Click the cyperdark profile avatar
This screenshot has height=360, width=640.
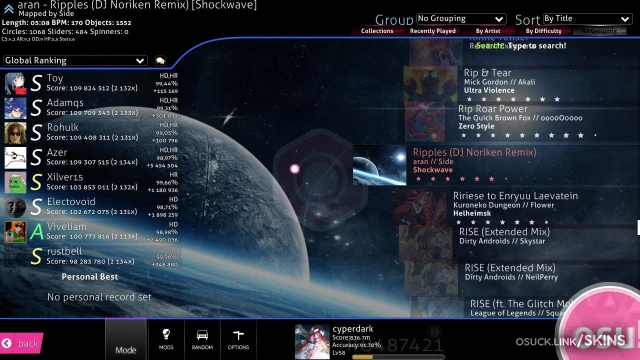[x=312, y=342]
